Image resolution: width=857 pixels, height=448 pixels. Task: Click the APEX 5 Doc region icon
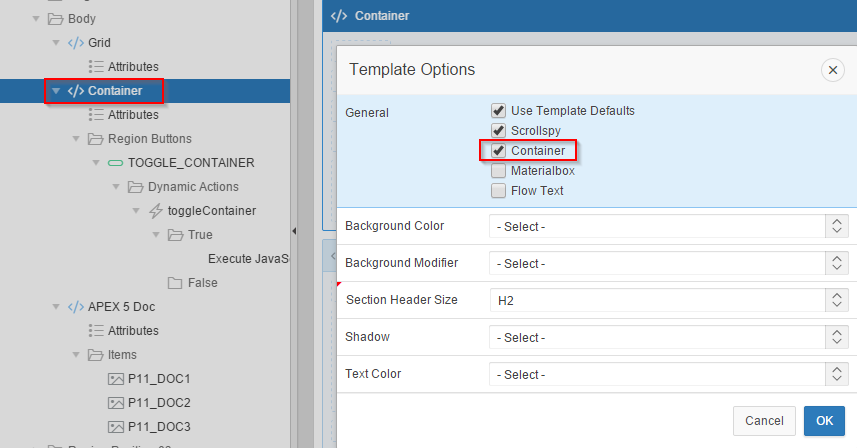[x=76, y=307]
